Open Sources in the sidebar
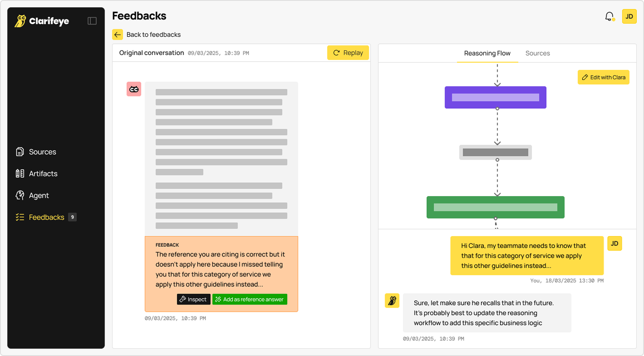This screenshot has height=356, width=644. click(42, 152)
